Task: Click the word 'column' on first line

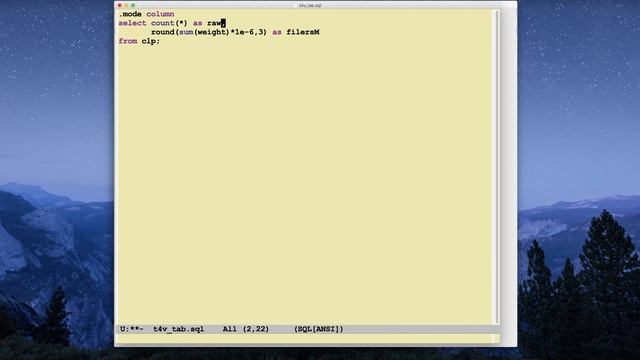Action: click(160, 14)
